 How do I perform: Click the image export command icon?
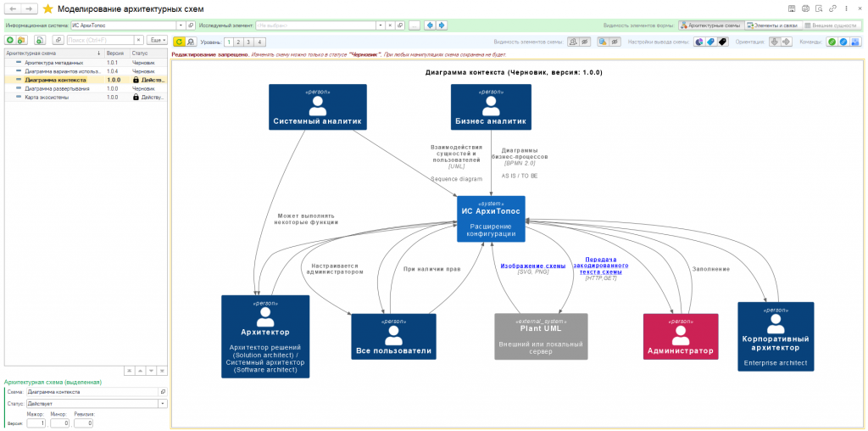(x=855, y=42)
